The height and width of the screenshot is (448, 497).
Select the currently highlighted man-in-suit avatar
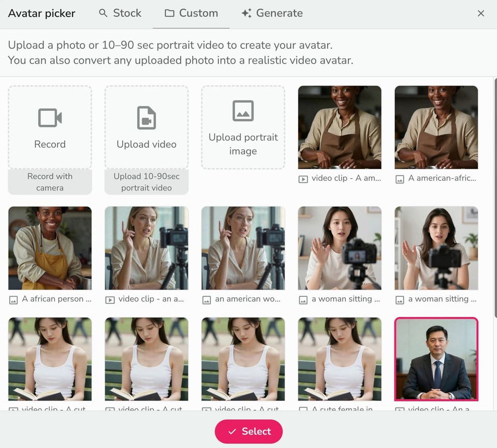(x=436, y=359)
